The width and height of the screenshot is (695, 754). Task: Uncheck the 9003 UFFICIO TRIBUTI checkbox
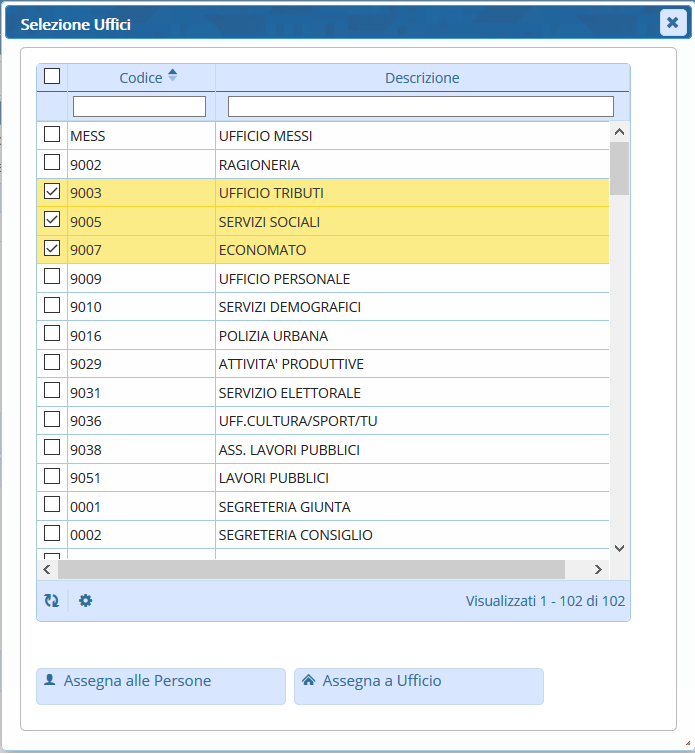[x=52, y=192]
